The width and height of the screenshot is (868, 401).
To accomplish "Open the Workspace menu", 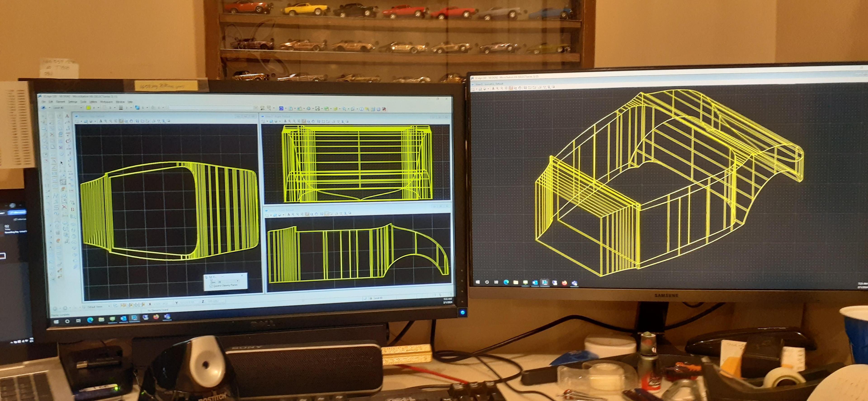I will [x=106, y=102].
